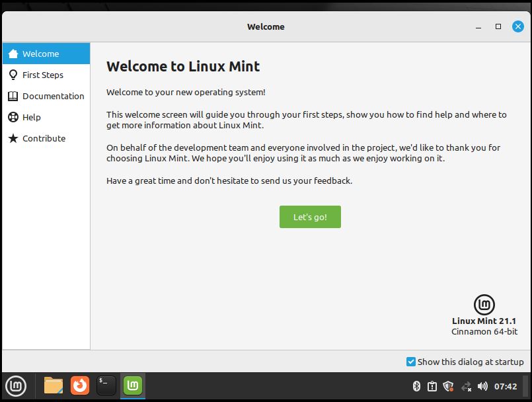Click the Linux Mint logo above version text
The image size is (532, 402).
pos(484,305)
